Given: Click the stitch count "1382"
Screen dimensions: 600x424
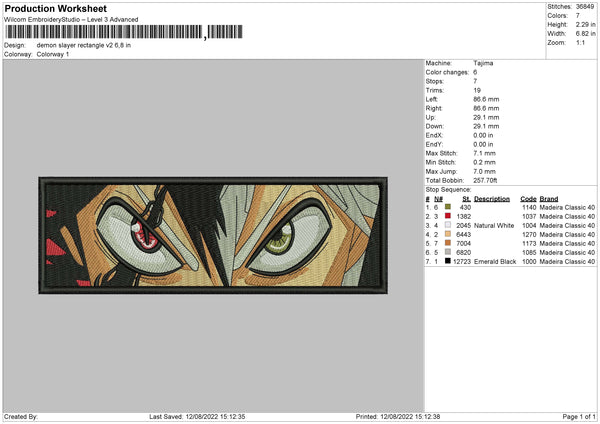Looking at the screenshot, I should (x=464, y=217).
